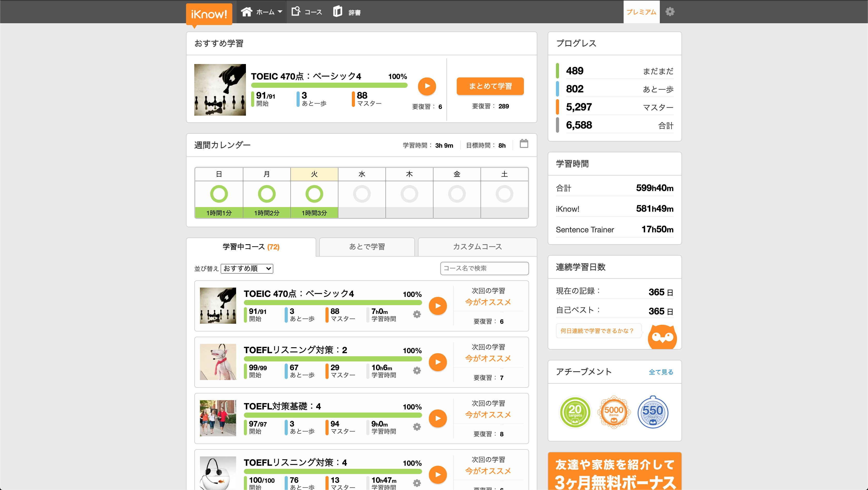The image size is (868, 490).
Task: Open the おすすめ順 sort dropdown
Action: click(x=247, y=268)
